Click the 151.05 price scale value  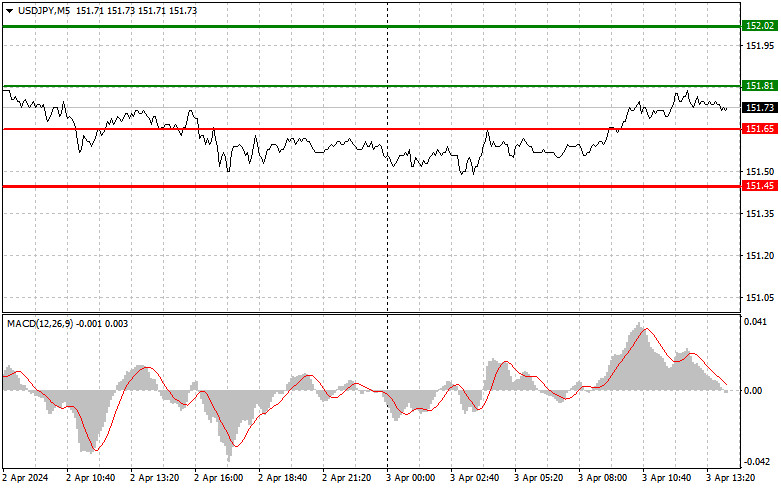[x=760, y=298]
